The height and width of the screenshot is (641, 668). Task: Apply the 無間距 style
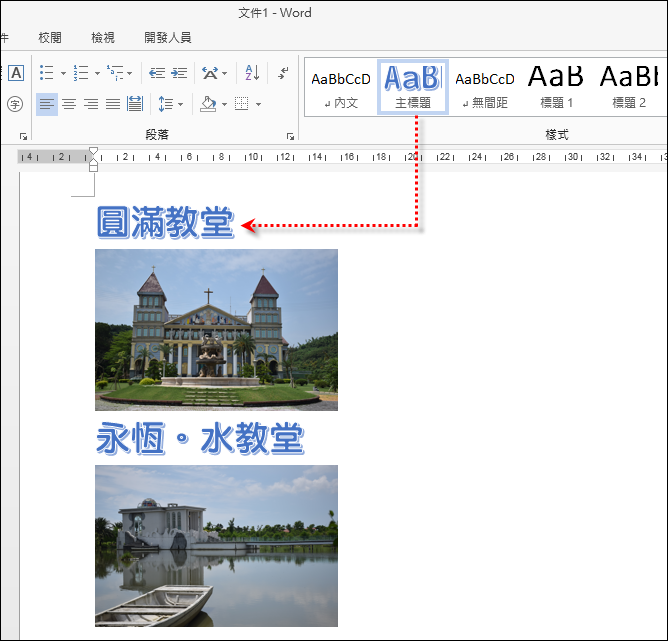[x=485, y=88]
